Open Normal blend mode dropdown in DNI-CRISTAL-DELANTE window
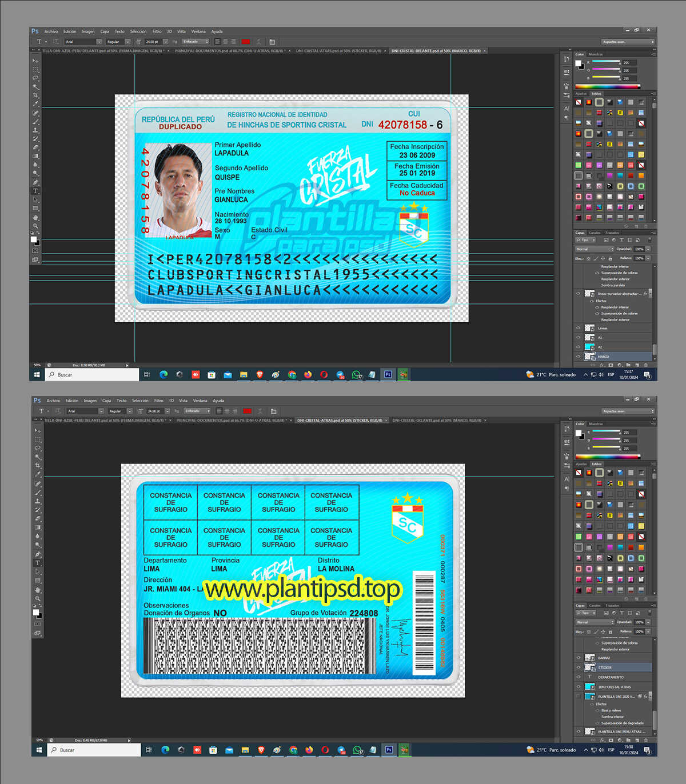686x784 pixels. [595, 249]
